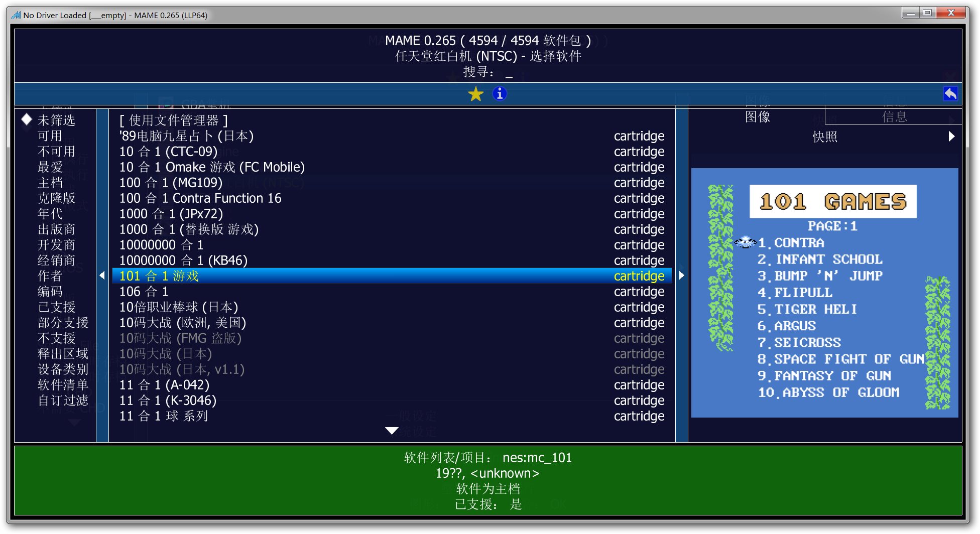
Task: Show next image type after 快照
Action: click(951, 137)
